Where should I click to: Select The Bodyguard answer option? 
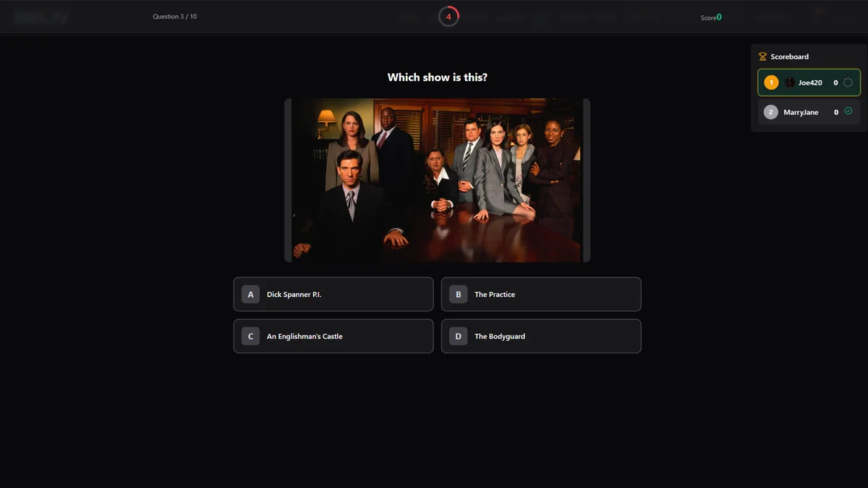pos(540,336)
